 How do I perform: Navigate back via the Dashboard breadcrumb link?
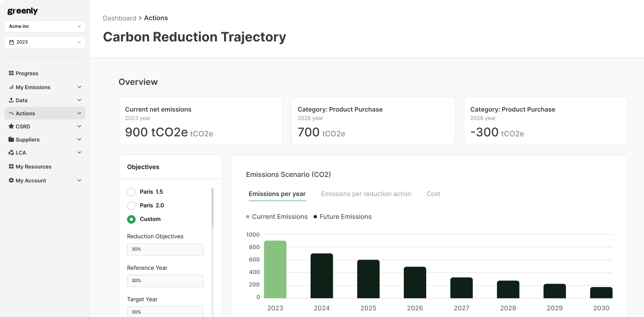120,18
